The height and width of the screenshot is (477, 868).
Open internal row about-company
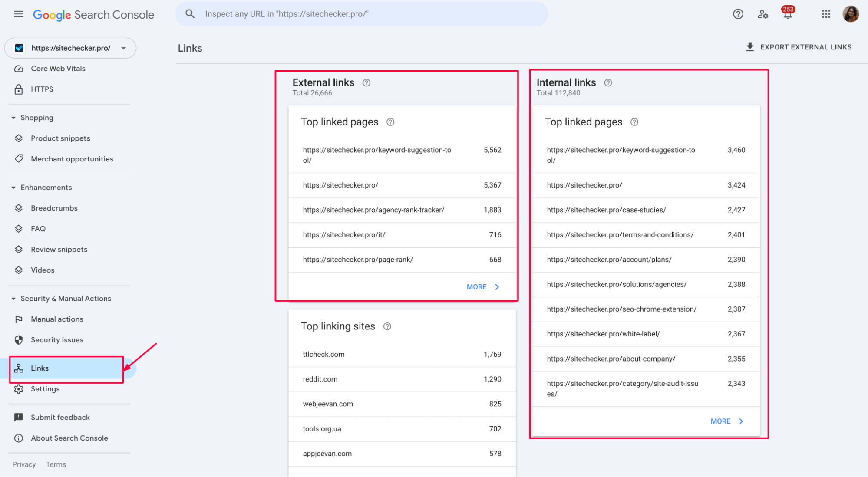pos(646,359)
